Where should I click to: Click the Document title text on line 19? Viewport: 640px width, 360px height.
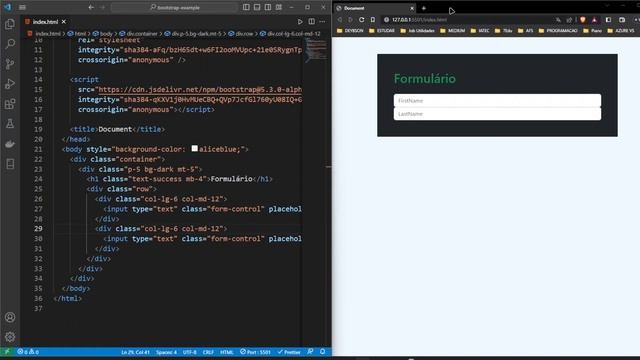pos(115,129)
